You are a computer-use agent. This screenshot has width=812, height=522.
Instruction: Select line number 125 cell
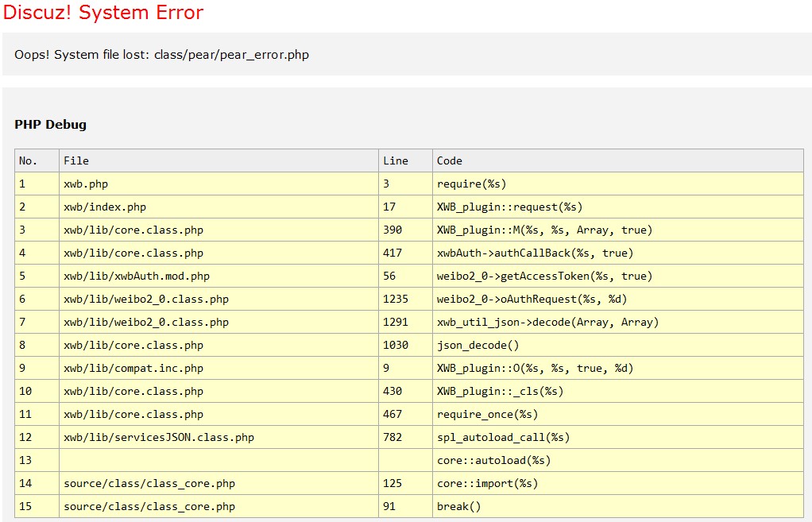(x=405, y=483)
